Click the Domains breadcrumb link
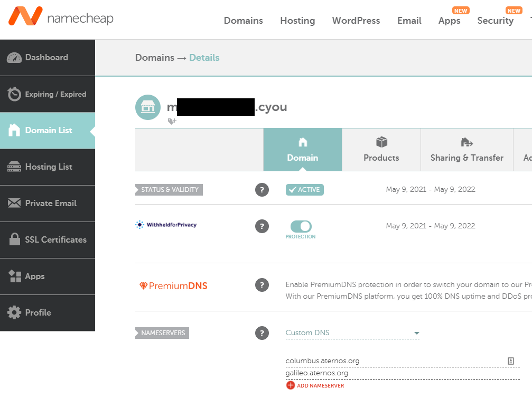Screen dimensions: 532x397 point(155,58)
